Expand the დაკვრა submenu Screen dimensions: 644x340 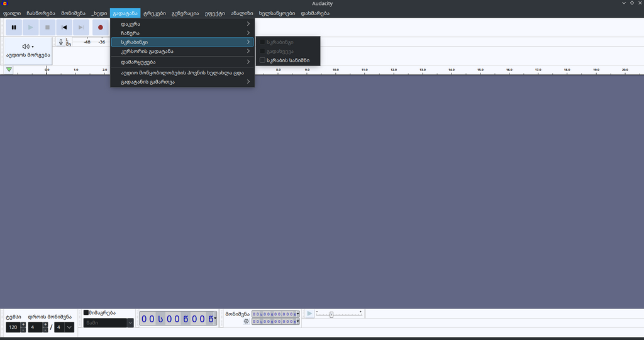182,24
